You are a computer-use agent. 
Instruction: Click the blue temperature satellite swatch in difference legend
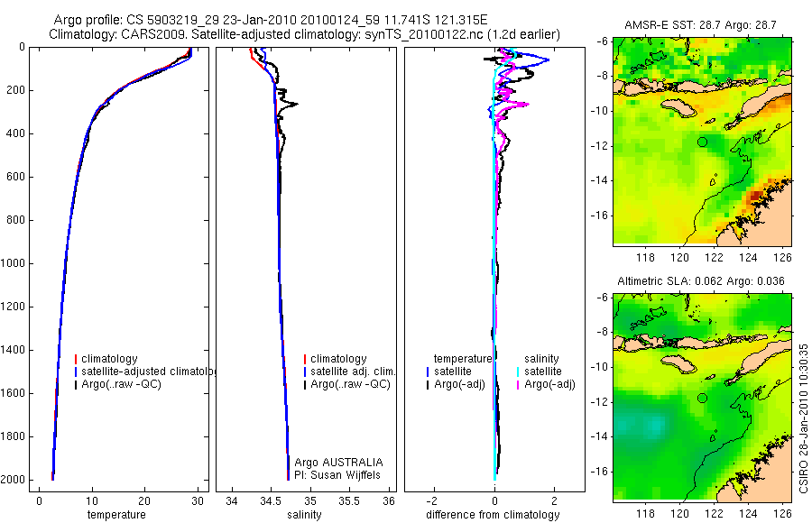click(x=428, y=372)
